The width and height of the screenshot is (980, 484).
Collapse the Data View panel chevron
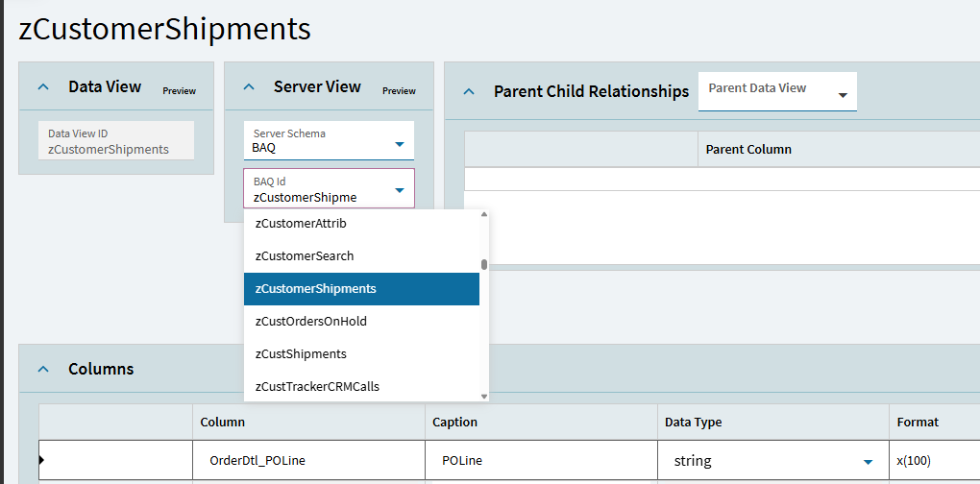(x=42, y=87)
